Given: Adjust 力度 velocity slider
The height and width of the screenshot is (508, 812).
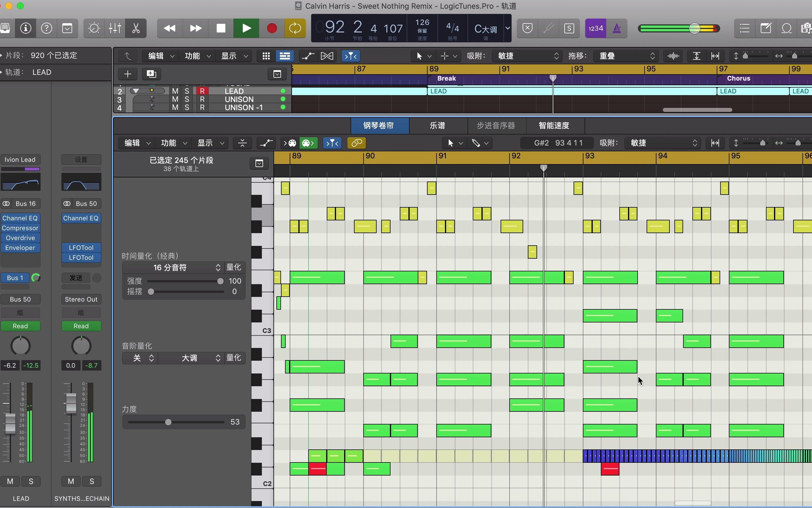Looking at the screenshot, I should (x=176, y=422).
